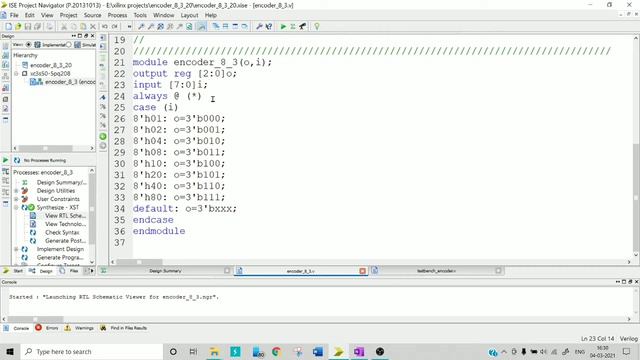This screenshot has width=640, height=360.
Task: Expand the User Constraints process
Action: (x=16, y=199)
